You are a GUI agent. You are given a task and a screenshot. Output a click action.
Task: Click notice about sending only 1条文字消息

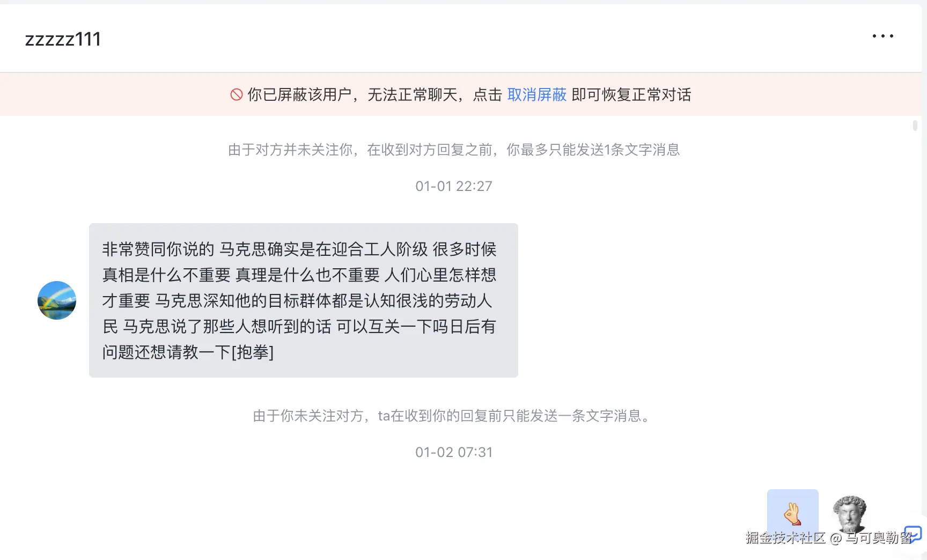point(454,150)
